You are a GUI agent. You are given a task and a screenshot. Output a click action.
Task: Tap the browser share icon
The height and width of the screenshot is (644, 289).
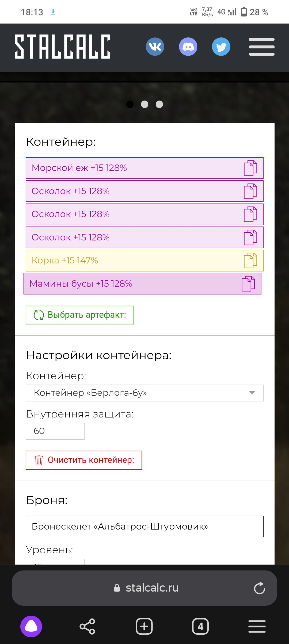(x=87, y=626)
